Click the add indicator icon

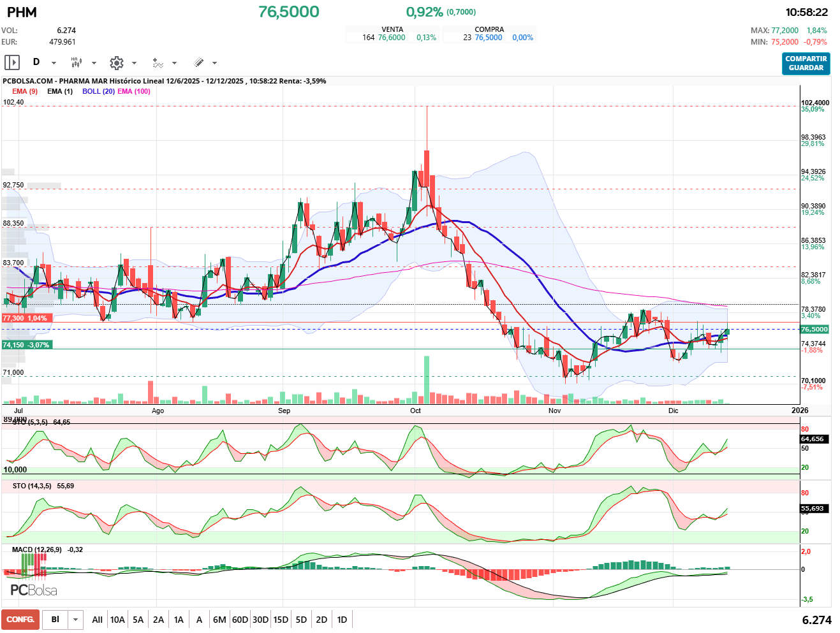pyautogui.click(x=158, y=62)
